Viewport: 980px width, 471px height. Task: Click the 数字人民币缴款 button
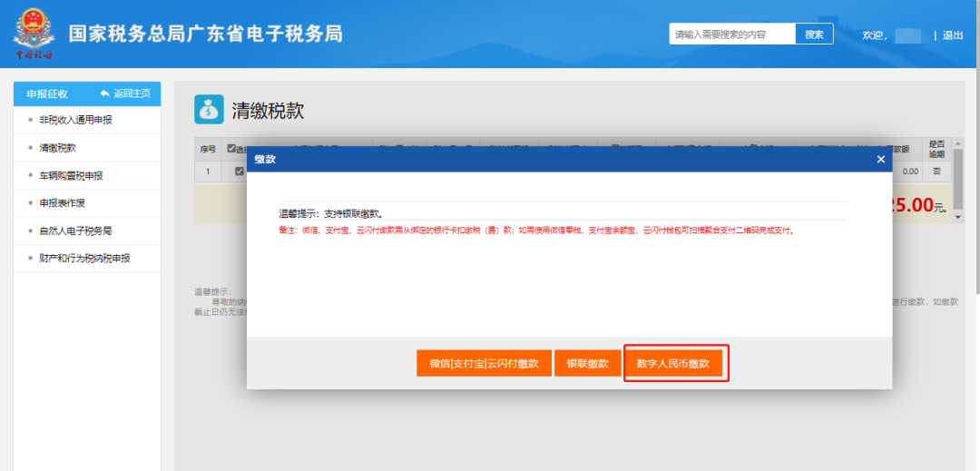tap(673, 364)
